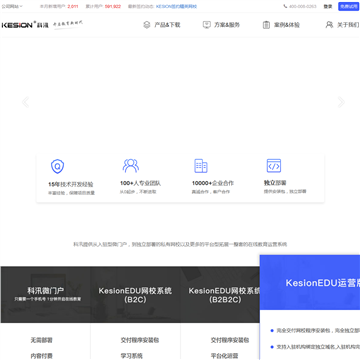The width and height of the screenshot is (360, 360).
Task: Open the 方案&服务 menu
Action: (x=227, y=25)
